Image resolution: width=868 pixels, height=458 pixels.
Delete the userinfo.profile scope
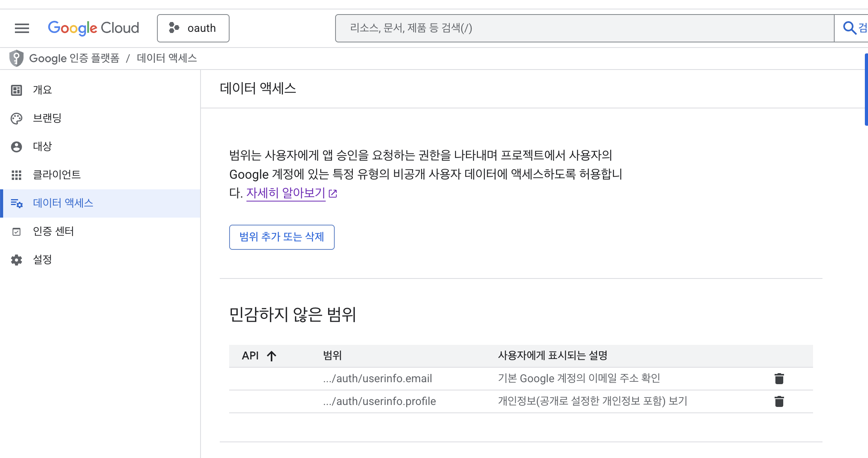point(779,401)
